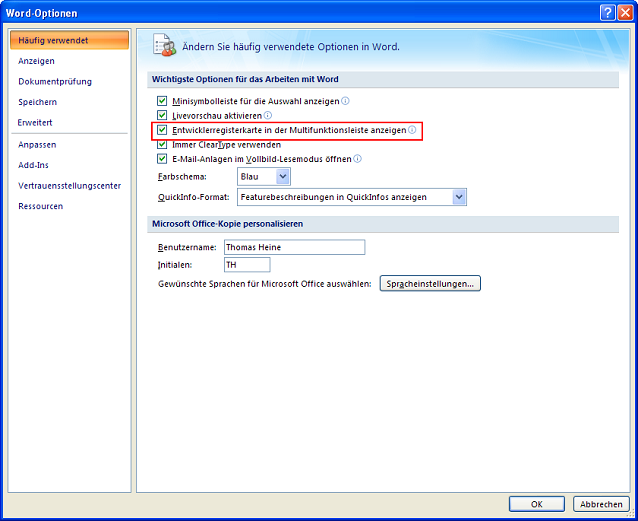The height and width of the screenshot is (521, 638).
Task: Uncheck Entwicklerregisterkarte in der Multifunktionsleiste anzeigen
Action: (x=162, y=130)
